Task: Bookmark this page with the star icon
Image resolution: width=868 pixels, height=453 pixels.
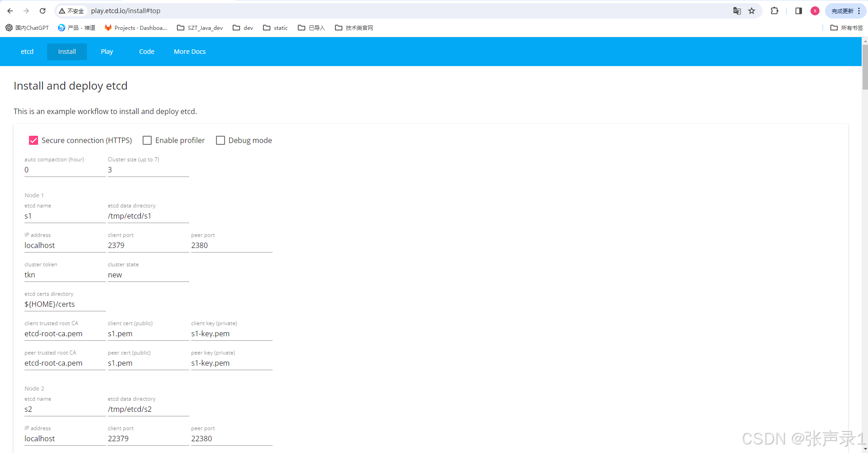Action: pyautogui.click(x=752, y=11)
